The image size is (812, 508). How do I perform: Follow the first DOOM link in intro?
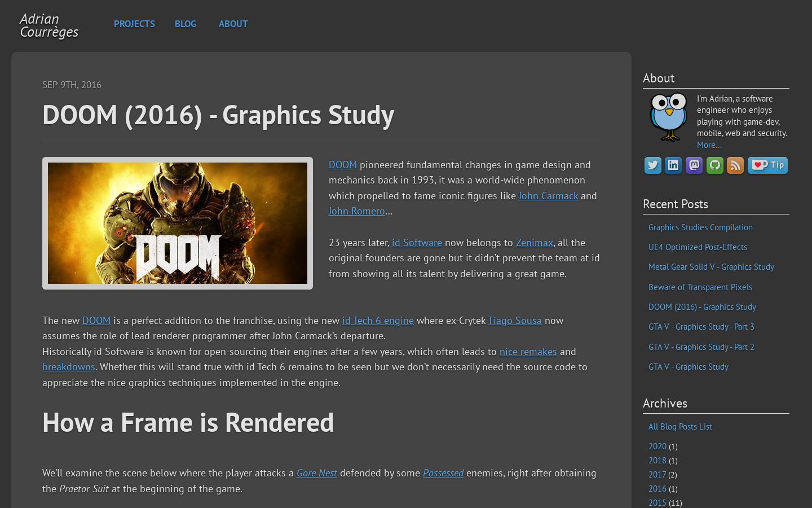click(x=343, y=165)
